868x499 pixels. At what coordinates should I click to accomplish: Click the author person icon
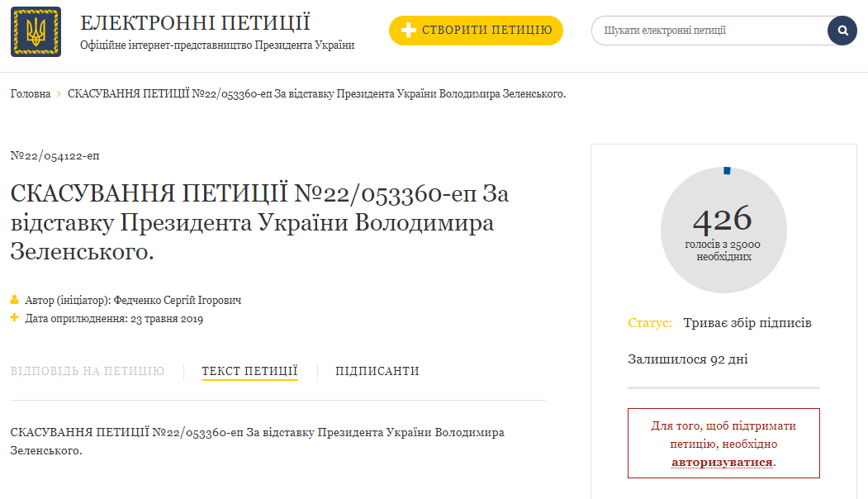14,300
